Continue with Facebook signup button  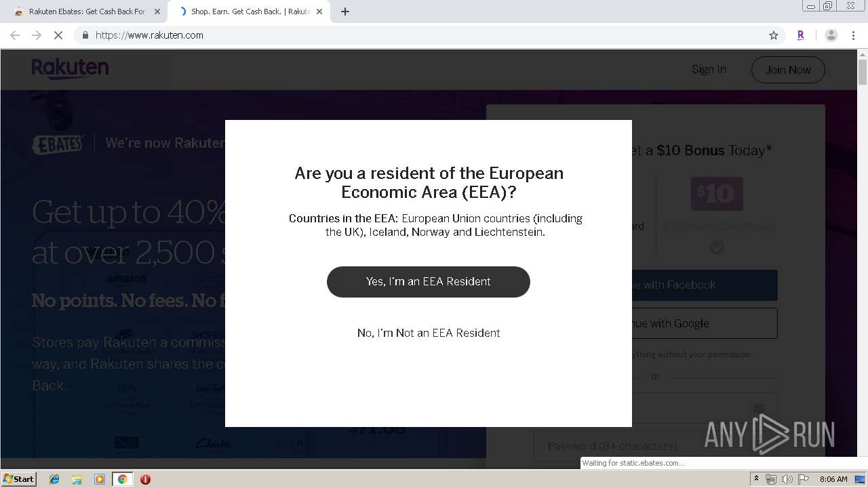tap(705, 285)
